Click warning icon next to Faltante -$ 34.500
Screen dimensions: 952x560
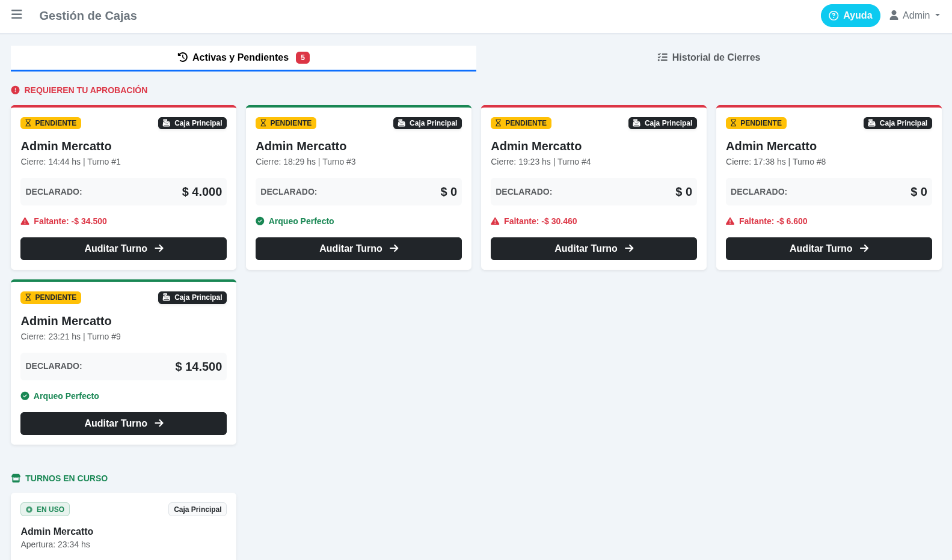click(x=25, y=221)
